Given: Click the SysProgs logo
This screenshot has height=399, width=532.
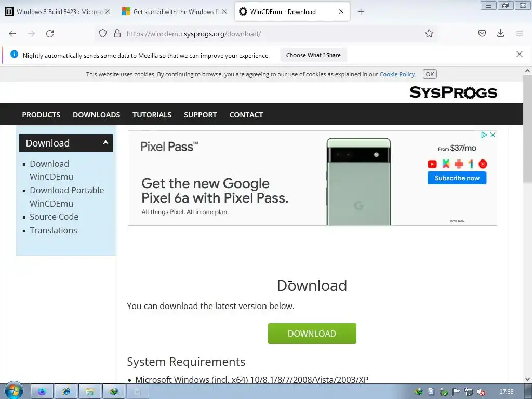Looking at the screenshot, I should click(x=453, y=92).
